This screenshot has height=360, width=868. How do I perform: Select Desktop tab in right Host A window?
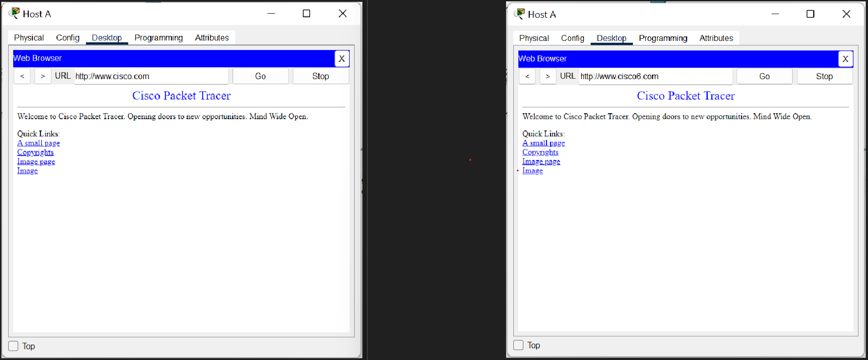(612, 38)
